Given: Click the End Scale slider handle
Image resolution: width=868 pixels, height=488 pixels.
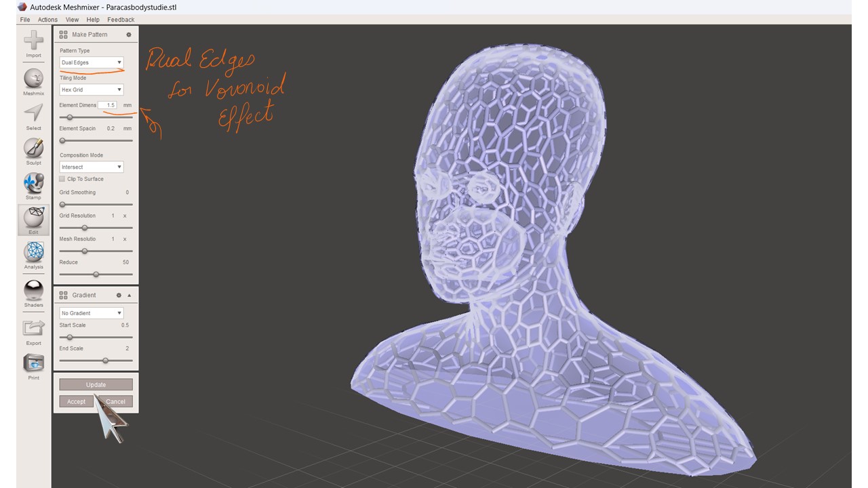Looking at the screenshot, I should tap(105, 361).
